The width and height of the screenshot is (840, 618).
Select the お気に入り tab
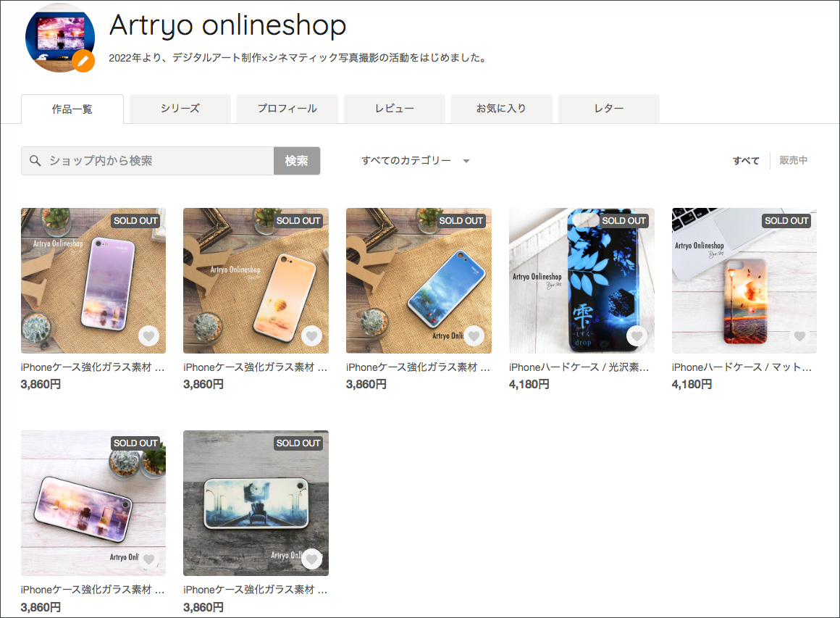(x=501, y=109)
